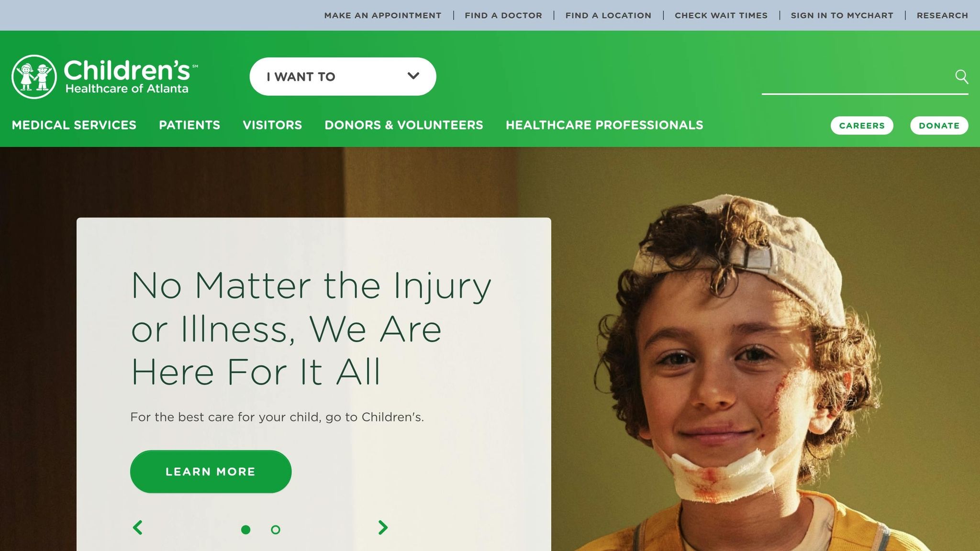
Task: Open the Visitors menu
Action: (272, 125)
